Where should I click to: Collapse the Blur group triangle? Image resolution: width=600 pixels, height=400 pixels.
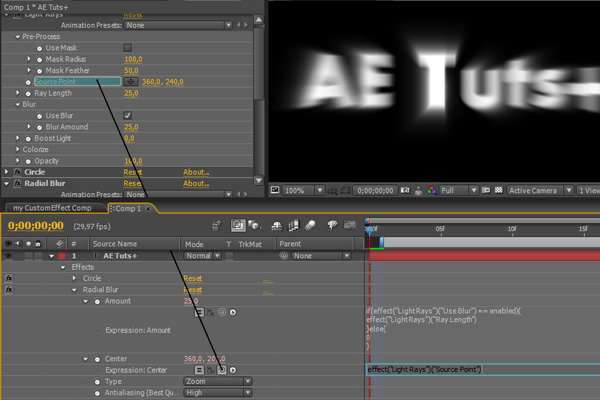coord(17,104)
